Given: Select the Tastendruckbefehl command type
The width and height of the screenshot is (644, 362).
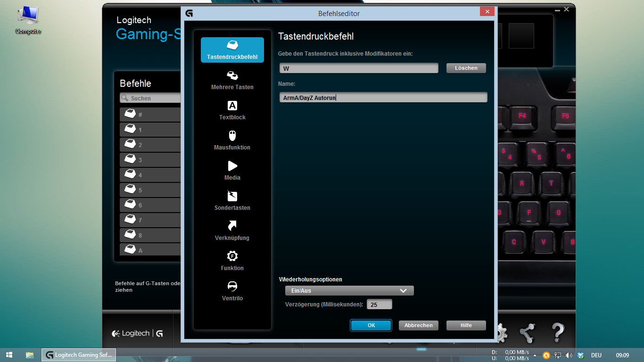Looking at the screenshot, I should point(232,50).
